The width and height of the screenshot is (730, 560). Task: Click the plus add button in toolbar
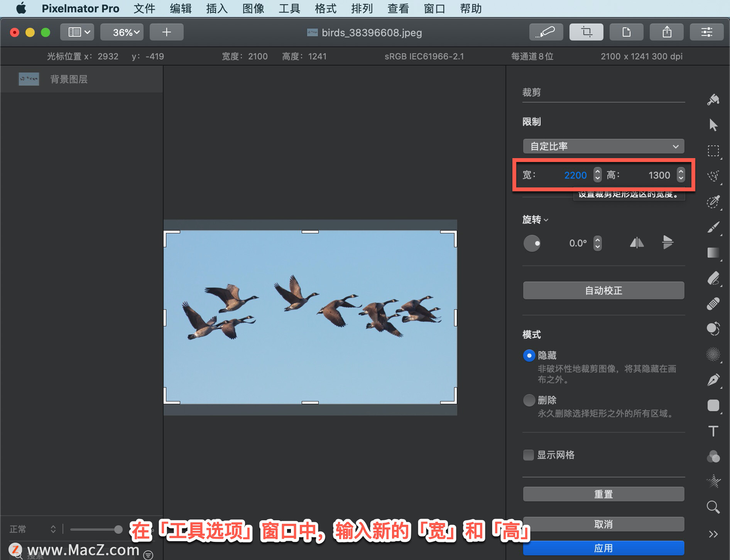(166, 32)
